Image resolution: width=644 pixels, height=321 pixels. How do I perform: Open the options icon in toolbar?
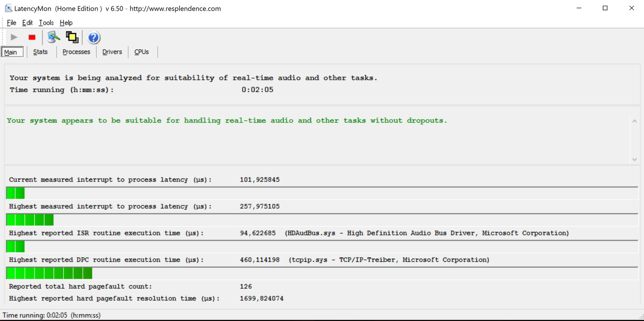pyautogui.click(x=53, y=37)
